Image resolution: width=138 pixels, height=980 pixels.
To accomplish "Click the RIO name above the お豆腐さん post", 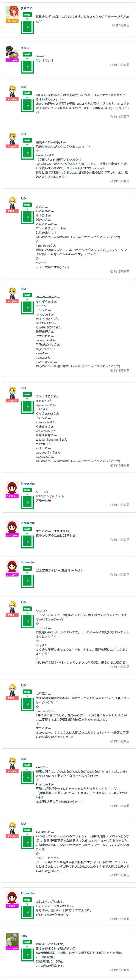I will coord(23,685).
